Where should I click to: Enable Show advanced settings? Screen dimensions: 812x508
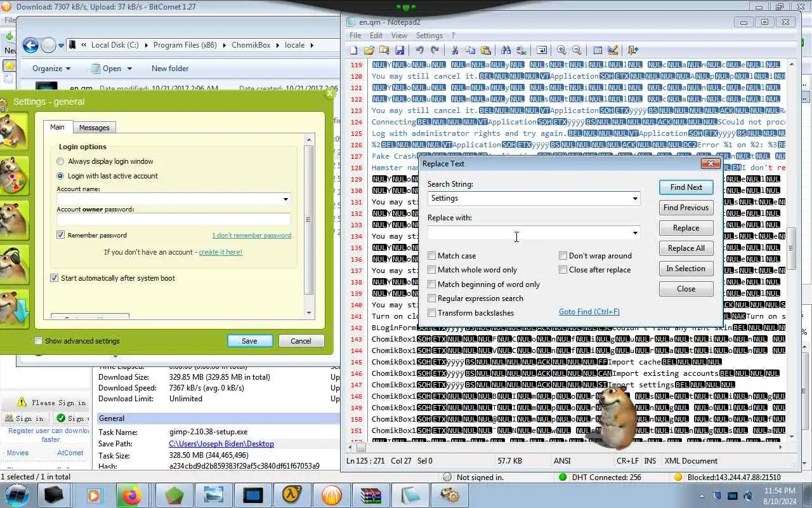(39, 341)
